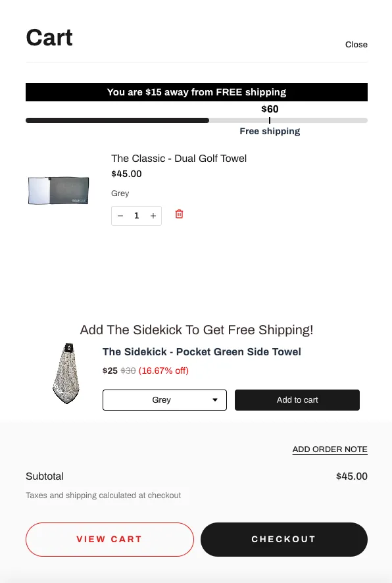392x583 pixels.
Task: Open the Grey color dropdown
Action: pos(164,400)
